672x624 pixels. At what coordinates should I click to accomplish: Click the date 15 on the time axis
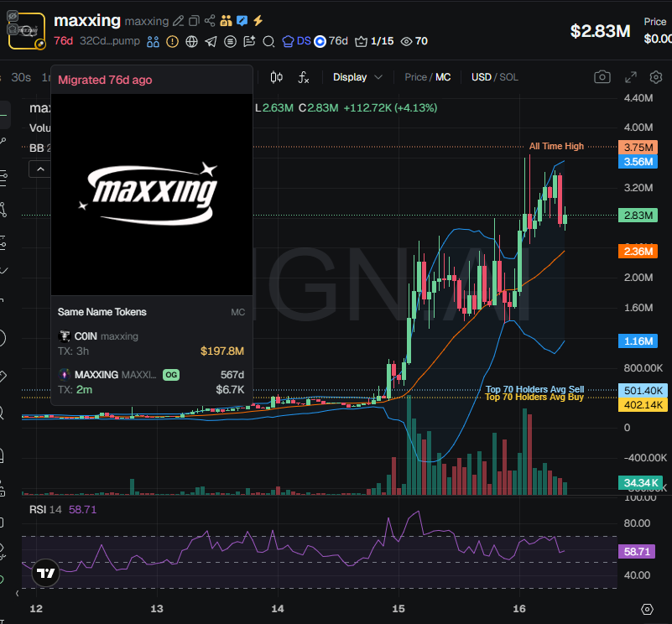(399, 609)
